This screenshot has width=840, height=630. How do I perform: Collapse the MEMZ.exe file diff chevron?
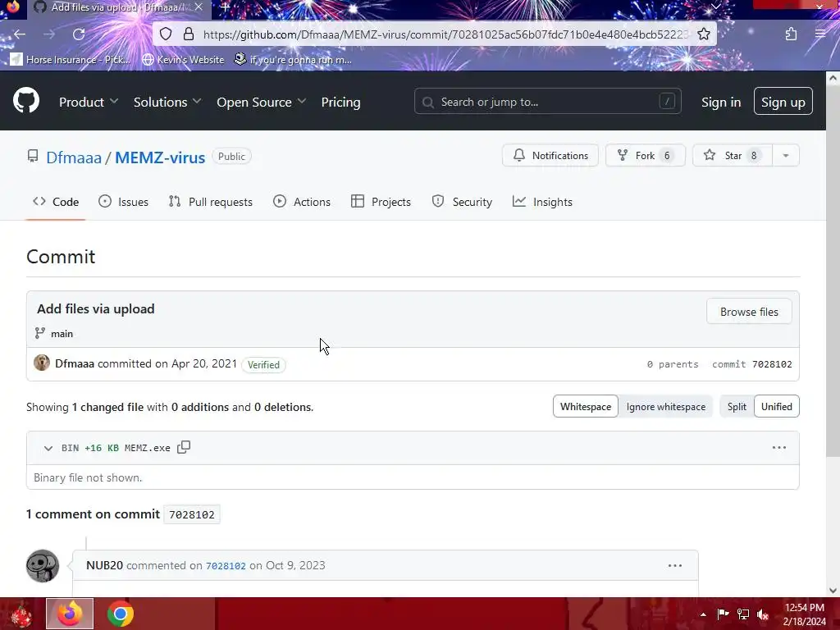click(x=48, y=448)
